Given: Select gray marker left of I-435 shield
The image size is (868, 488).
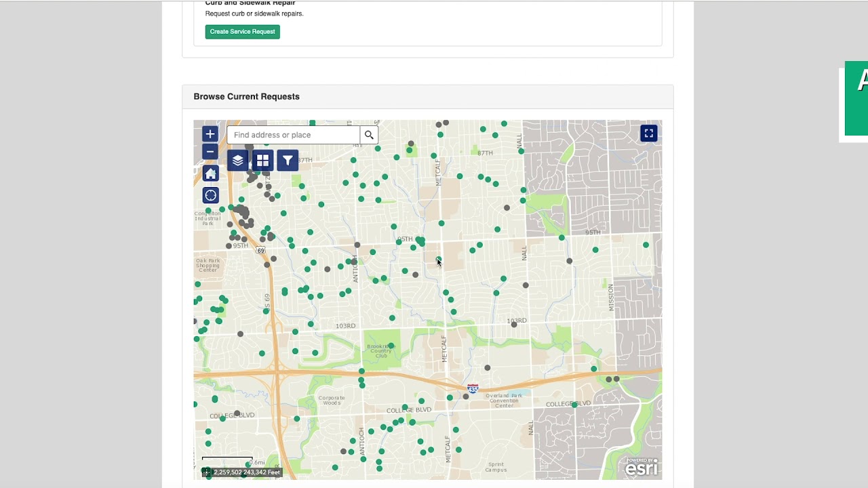Looking at the screenshot, I should coord(466,396).
